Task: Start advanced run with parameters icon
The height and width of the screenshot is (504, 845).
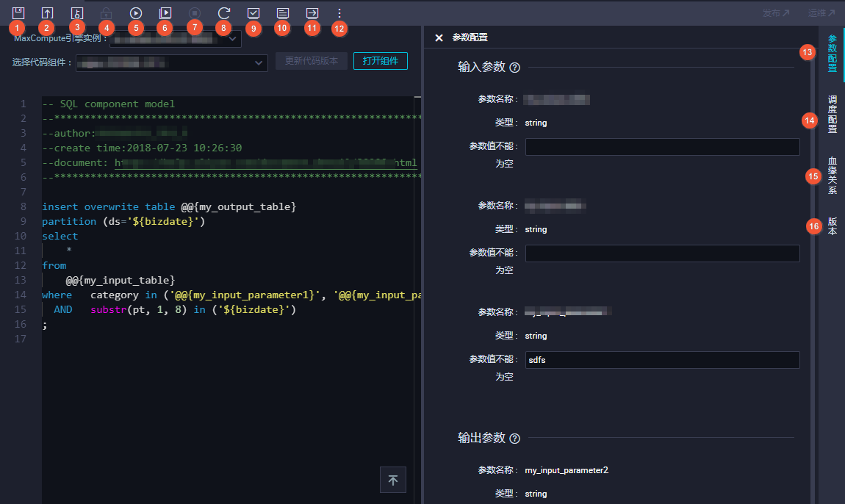Action: [x=165, y=13]
